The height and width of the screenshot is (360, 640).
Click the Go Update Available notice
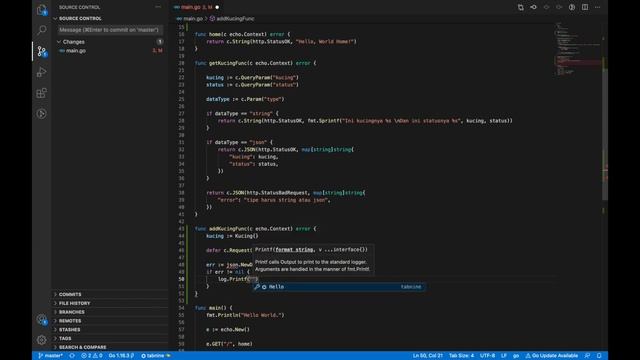coord(551,356)
